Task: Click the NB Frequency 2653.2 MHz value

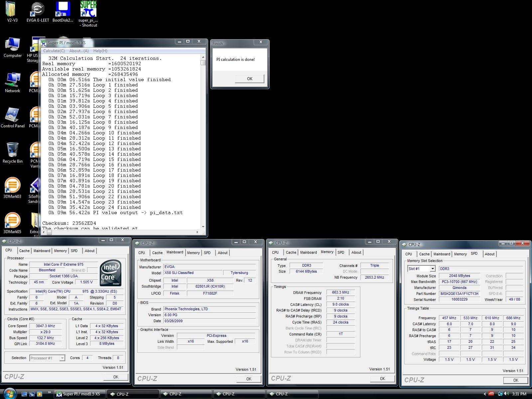Action: coord(374,277)
